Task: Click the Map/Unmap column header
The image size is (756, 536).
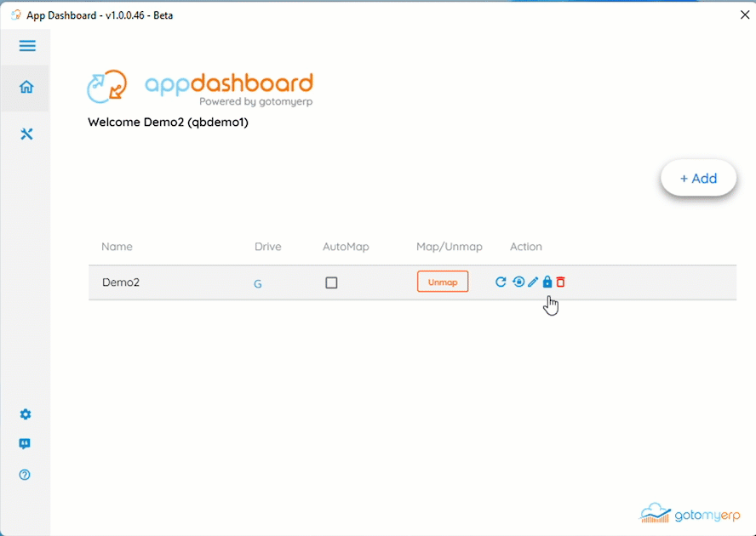Action: (x=450, y=247)
